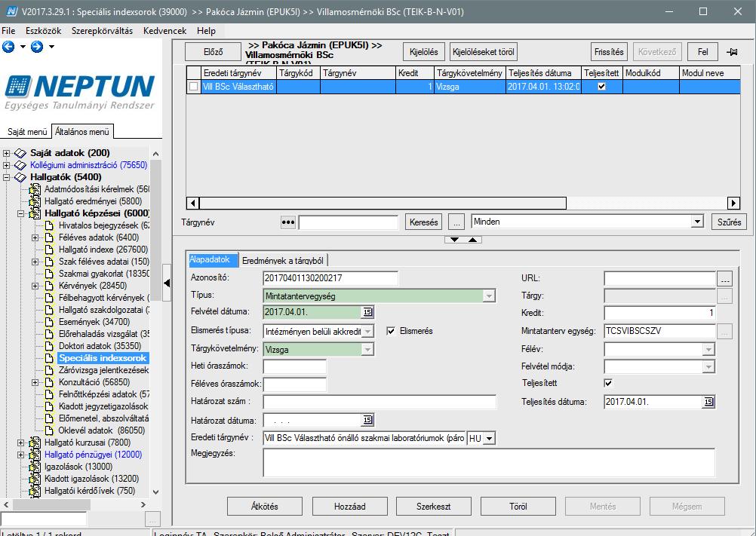Click the Hallgatók open book icon
This screenshot has height=536, width=756.
[20, 177]
